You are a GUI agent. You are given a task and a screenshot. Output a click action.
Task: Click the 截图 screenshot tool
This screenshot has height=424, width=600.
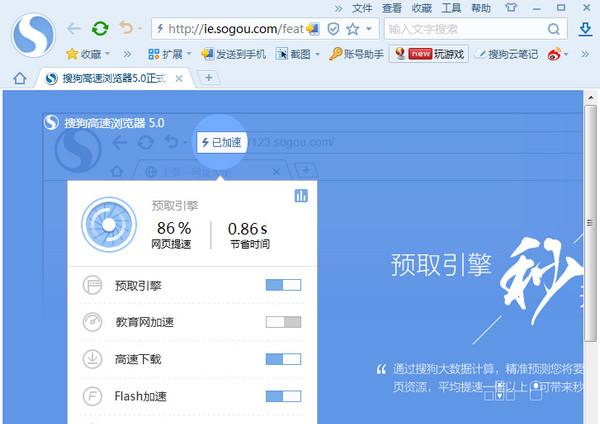[293, 54]
